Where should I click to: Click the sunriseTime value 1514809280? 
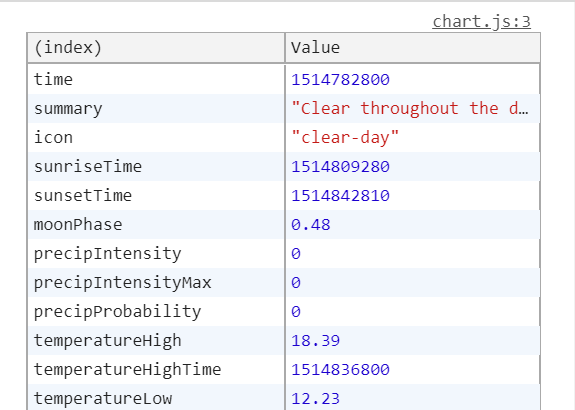[340, 166]
